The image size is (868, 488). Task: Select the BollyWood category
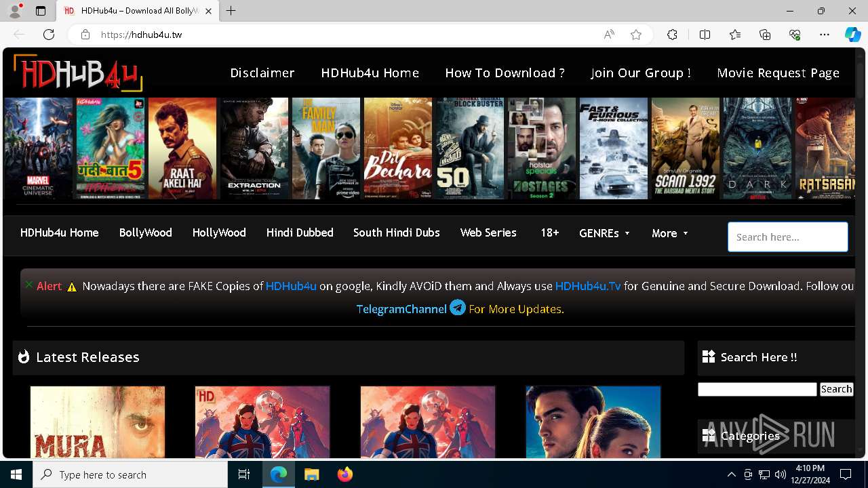(x=146, y=232)
